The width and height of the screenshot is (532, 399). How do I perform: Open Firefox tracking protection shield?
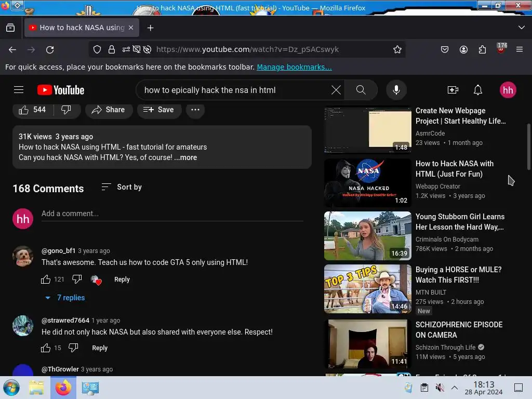[x=97, y=49]
